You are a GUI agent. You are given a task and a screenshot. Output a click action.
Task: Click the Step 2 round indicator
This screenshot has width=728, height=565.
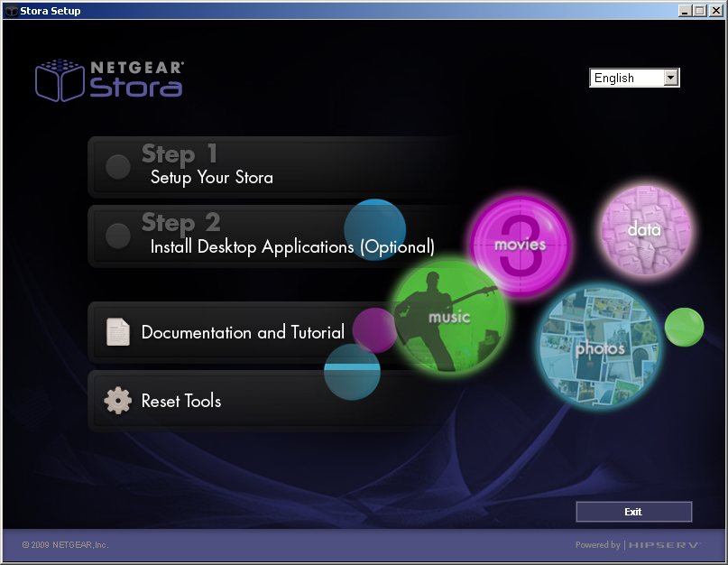click(x=118, y=236)
